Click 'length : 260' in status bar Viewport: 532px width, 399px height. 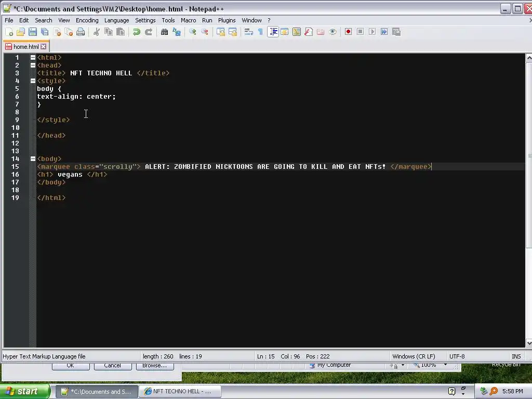[158, 356]
